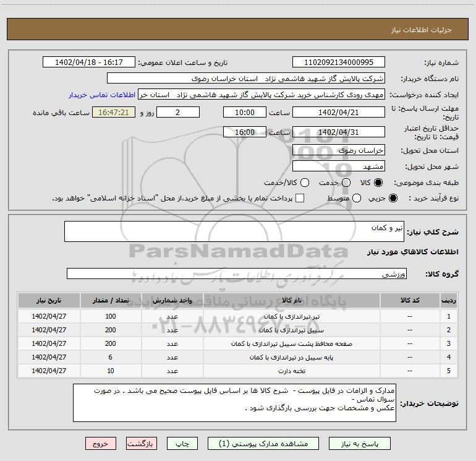This screenshot has width=476, height=461.
Task: Click the تاریخ نیاز column header
Action: (x=49, y=301)
